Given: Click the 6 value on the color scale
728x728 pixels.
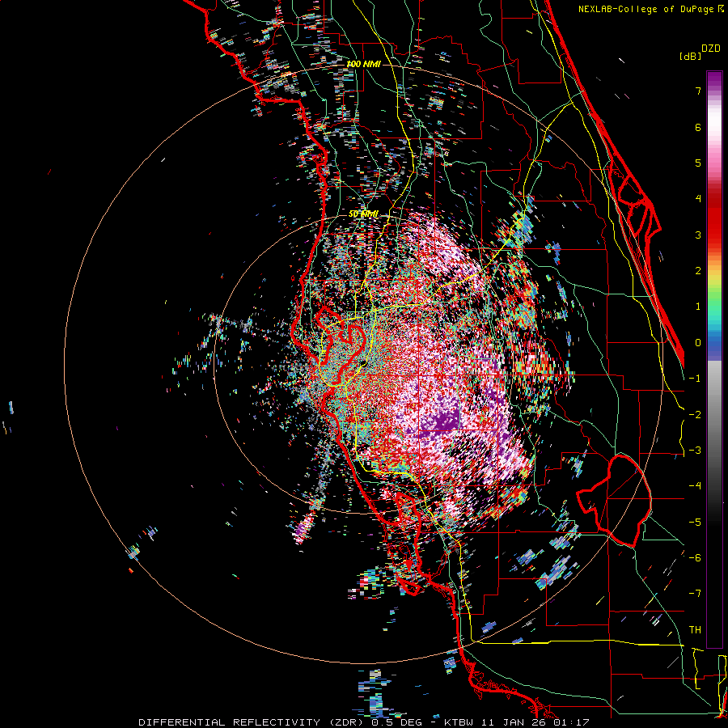Looking at the screenshot, I should (698, 127).
